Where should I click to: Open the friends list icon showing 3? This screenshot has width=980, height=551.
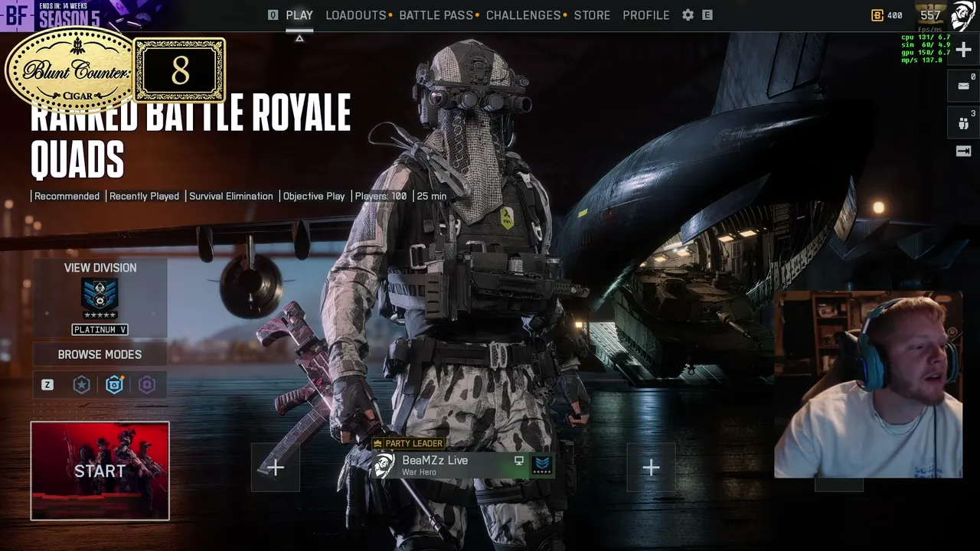coord(963,122)
